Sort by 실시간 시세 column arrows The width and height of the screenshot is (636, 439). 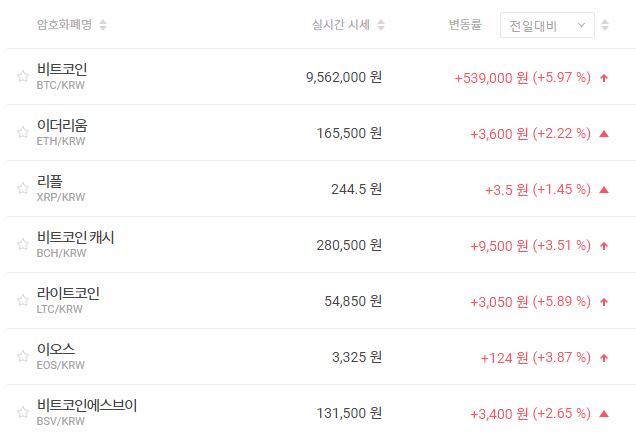381,25
